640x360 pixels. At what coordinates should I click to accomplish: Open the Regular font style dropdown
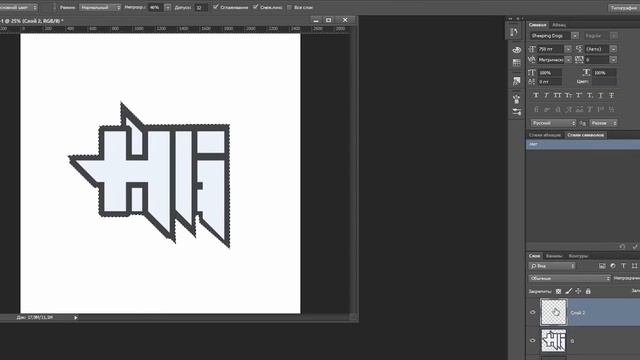tap(614, 36)
